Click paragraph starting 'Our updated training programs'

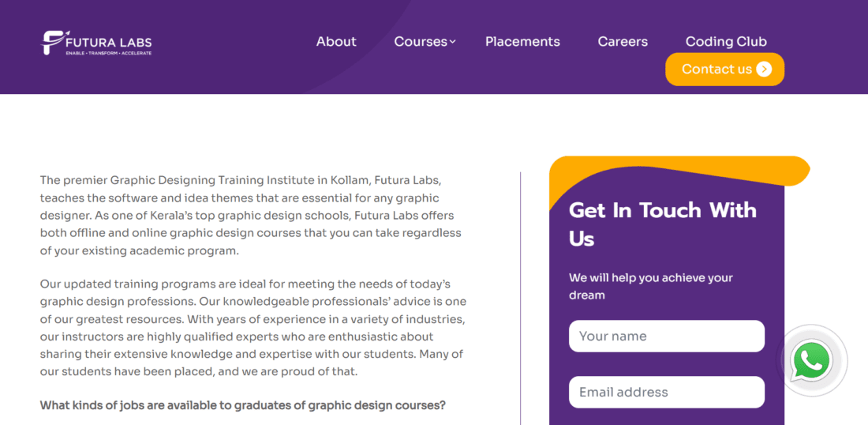point(253,328)
